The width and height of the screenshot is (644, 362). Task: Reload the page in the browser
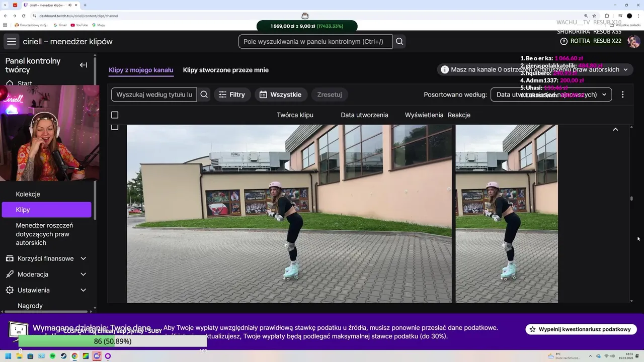24,16
